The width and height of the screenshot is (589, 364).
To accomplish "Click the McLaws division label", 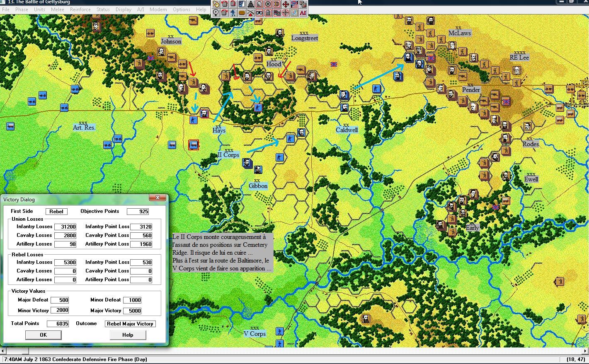I will 460,33.
